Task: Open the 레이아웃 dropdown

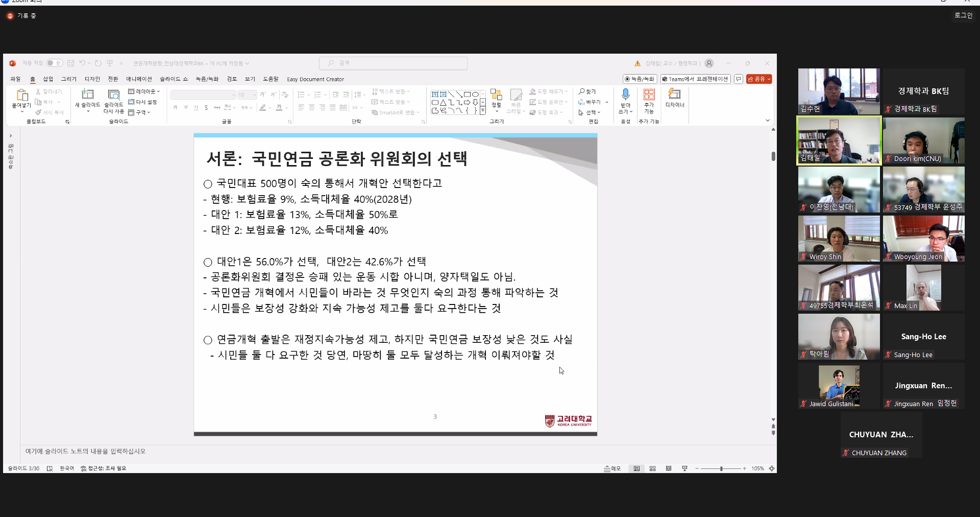Action: pyautogui.click(x=144, y=91)
